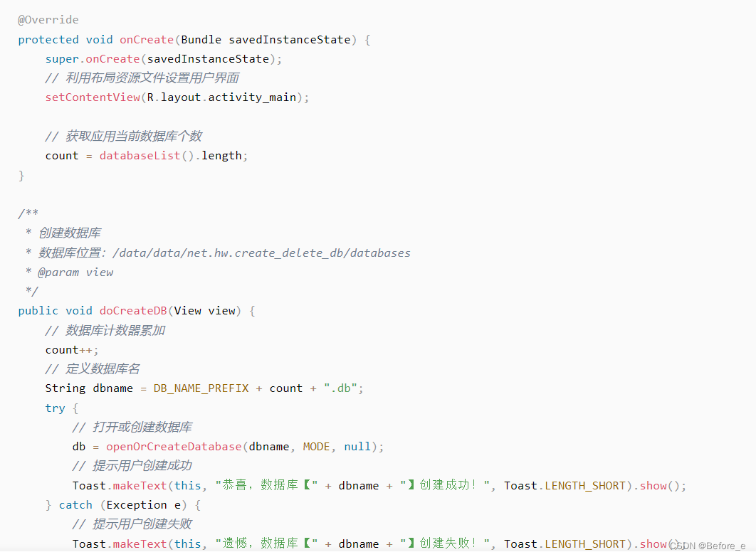
Task: Click R.layout.activity_main argument
Action: [x=221, y=97]
